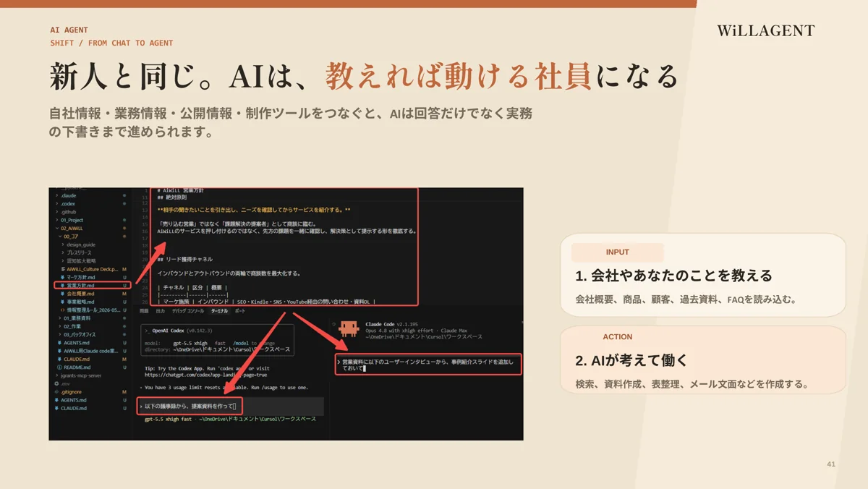Screen dimensions: 868x489
Task: Click the icon of AiWiLL_Culture Deck file
Action: pos(62,269)
